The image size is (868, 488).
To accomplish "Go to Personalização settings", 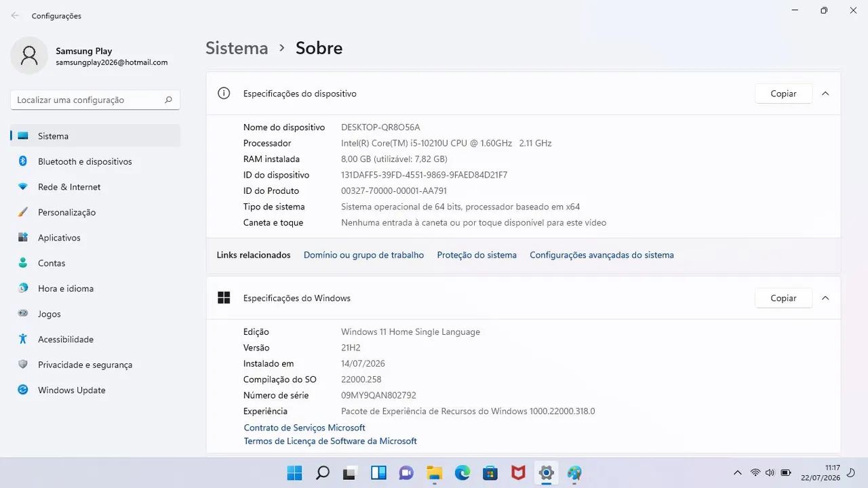I will pos(95,212).
